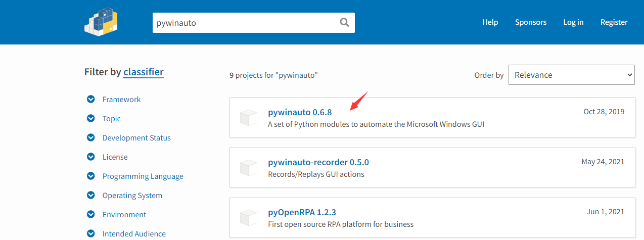Click the search field containing pywinauto

pyautogui.click(x=243, y=23)
